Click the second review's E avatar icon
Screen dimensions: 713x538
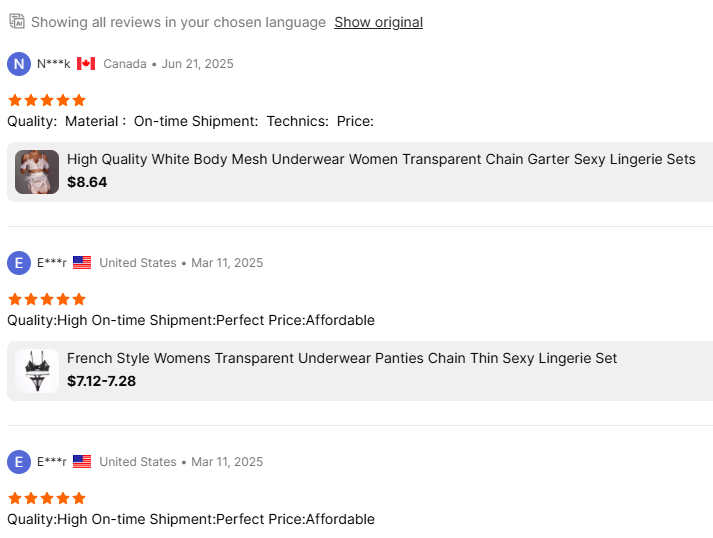[x=19, y=263]
